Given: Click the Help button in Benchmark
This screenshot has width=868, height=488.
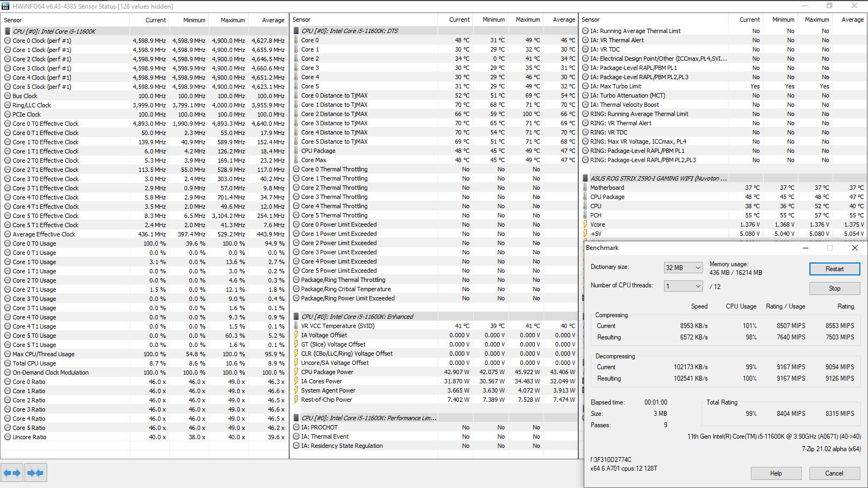Looking at the screenshot, I should [776, 473].
